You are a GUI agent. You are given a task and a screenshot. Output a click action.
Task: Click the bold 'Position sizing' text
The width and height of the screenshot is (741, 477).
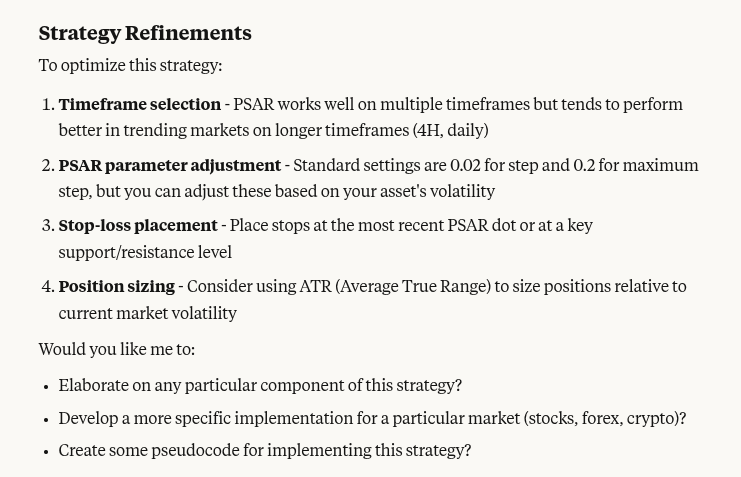[x=117, y=286]
